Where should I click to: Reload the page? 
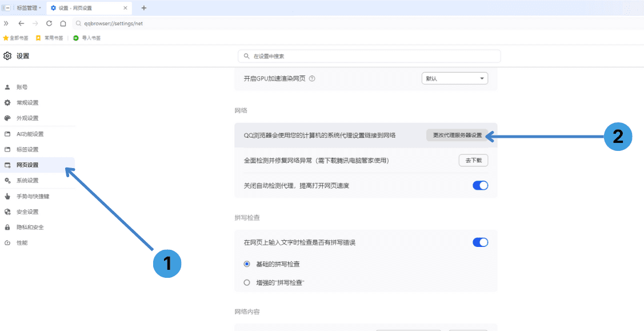pyautogui.click(x=49, y=23)
